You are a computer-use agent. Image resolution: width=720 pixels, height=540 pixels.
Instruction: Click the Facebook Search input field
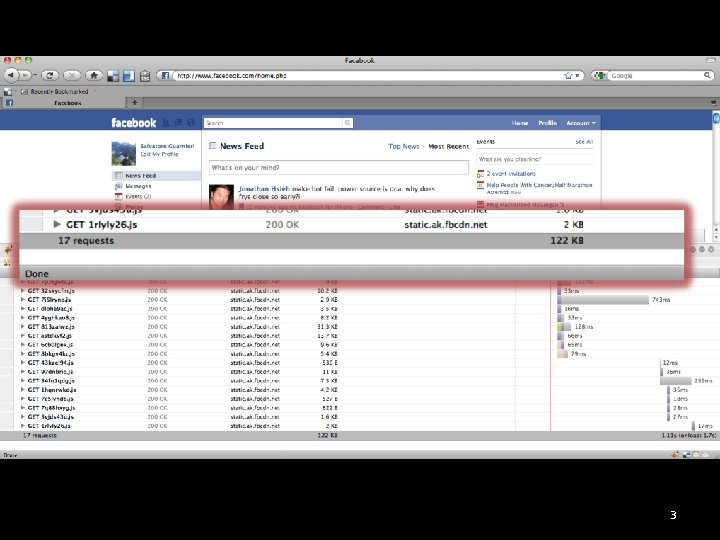(274, 123)
